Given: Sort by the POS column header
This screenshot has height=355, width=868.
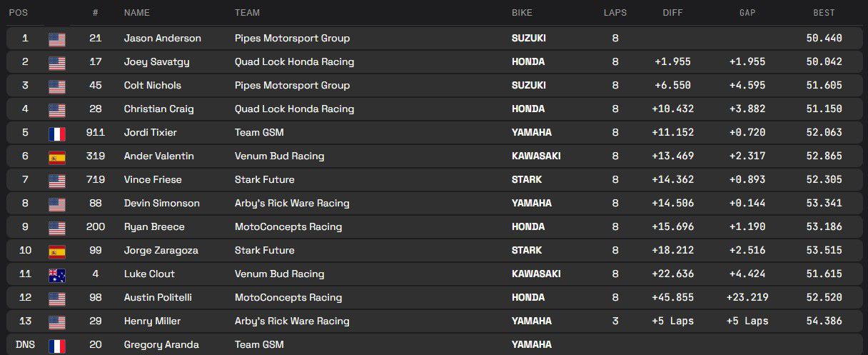Looking at the screenshot, I should [x=19, y=13].
